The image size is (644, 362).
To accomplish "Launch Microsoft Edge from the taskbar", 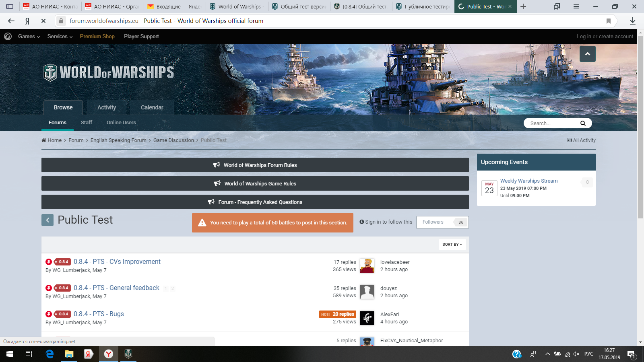I will [x=50, y=354].
